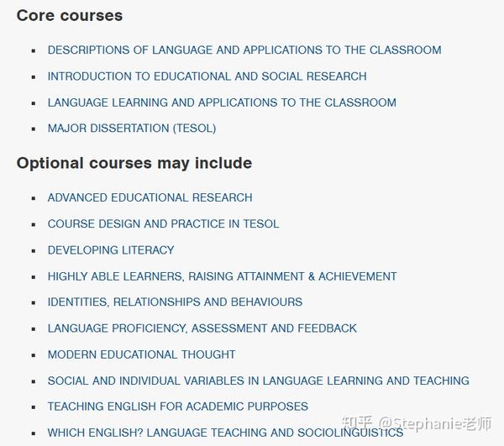Viewport: 504px width, 446px height.
Task: View the Modern Educational Thought course
Action: [141, 354]
